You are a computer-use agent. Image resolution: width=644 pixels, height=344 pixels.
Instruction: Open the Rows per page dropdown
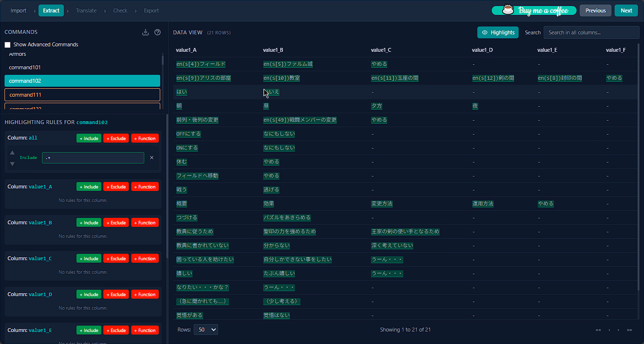pos(206,330)
